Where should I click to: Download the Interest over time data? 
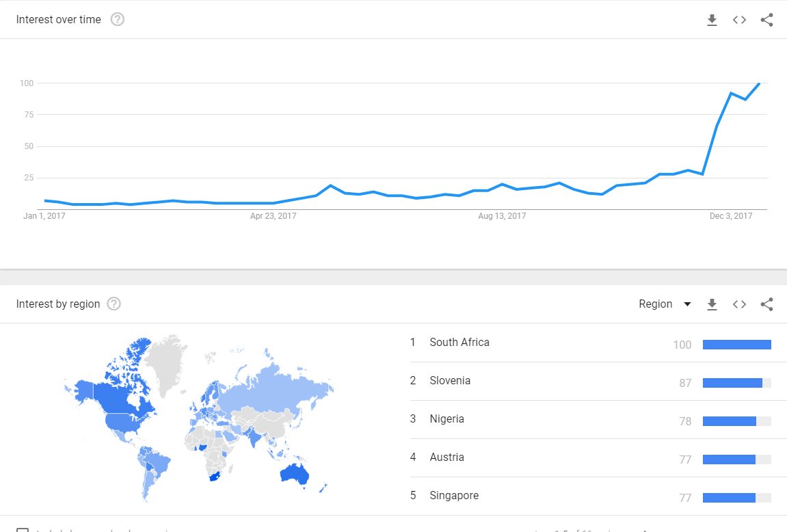tap(712, 21)
